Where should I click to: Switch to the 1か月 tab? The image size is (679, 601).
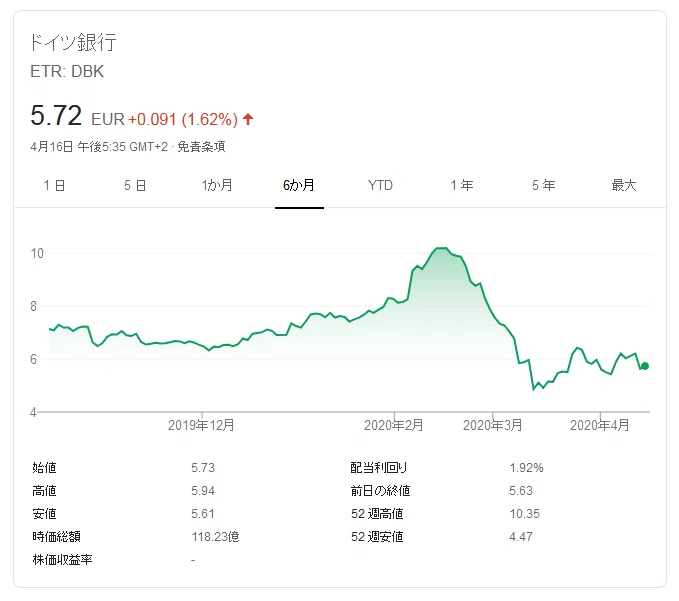click(x=217, y=185)
